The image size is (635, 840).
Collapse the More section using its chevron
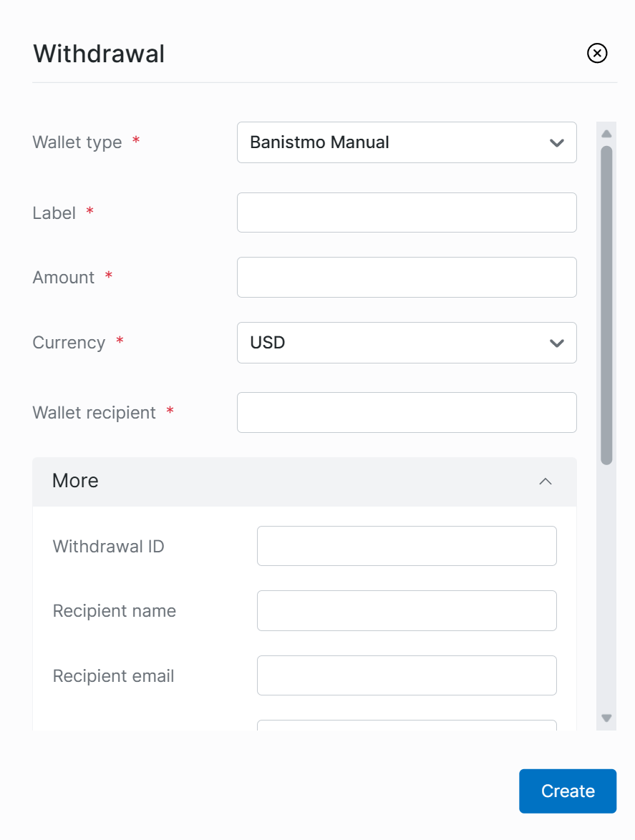[x=546, y=482]
